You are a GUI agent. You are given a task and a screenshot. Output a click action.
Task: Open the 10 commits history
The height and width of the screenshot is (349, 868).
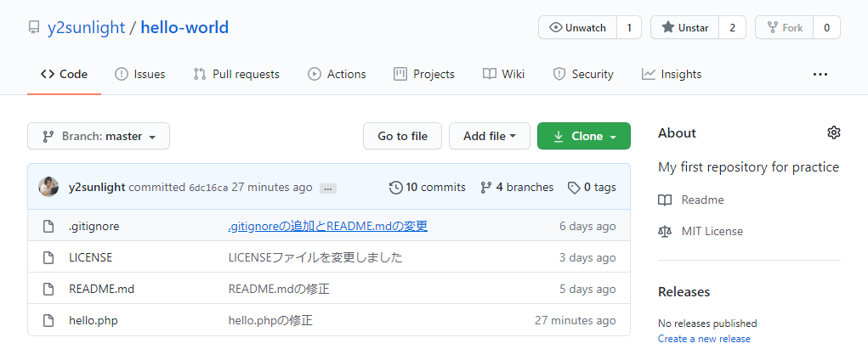click(x=427, y=187)
